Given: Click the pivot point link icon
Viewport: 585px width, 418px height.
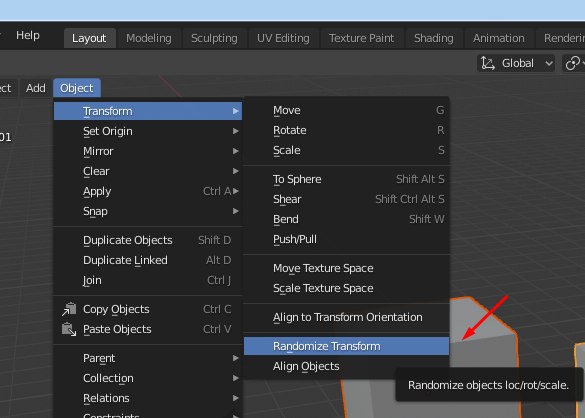Looking at the screenshot, I should tap(573, 63).
